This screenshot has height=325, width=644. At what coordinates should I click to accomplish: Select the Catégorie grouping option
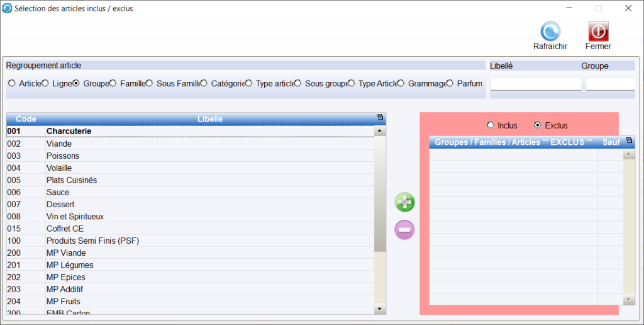tap(204, 83)
